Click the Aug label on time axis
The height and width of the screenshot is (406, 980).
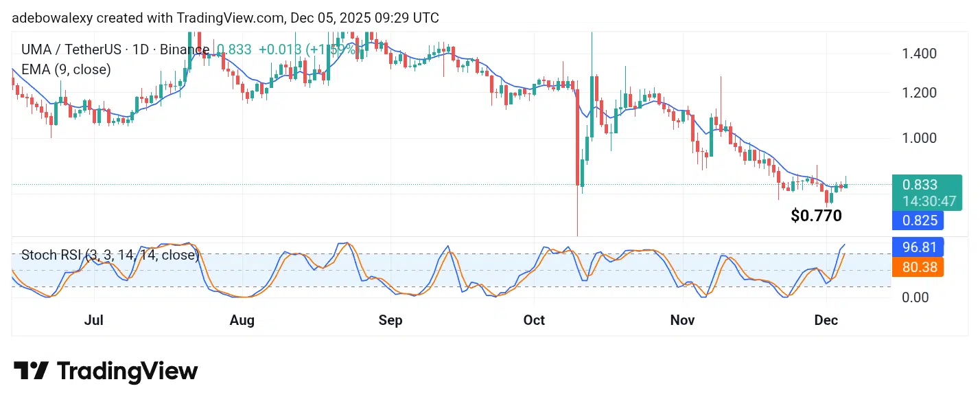(242, 321)
